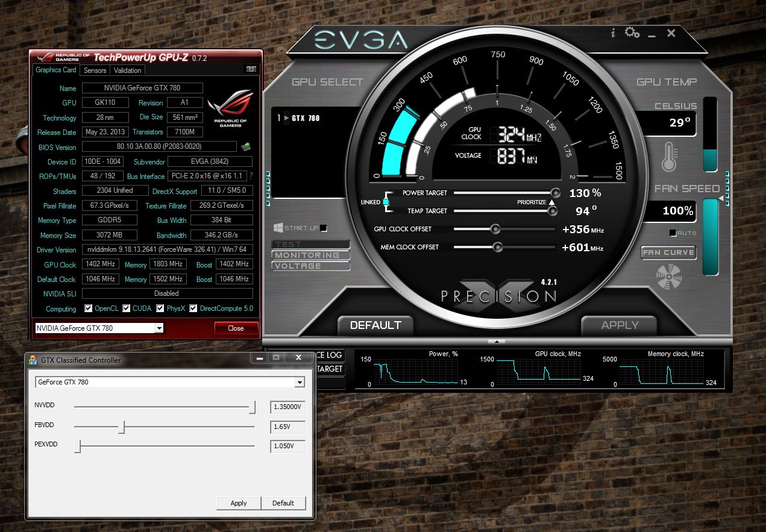Click the Bus Interface question mark icon
766x532 pixels.
251,176
